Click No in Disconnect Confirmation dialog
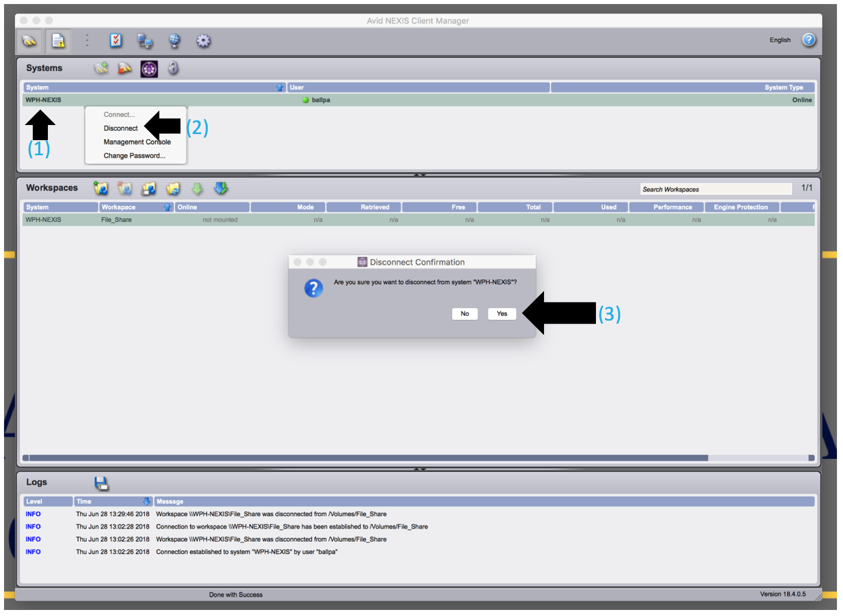 point(464,314)
